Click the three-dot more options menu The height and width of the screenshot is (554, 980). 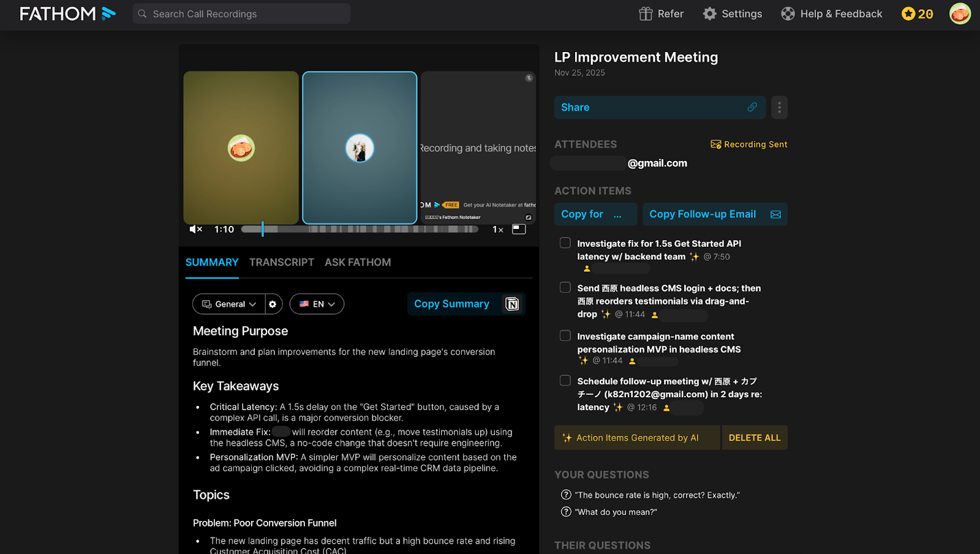(779, 108)
